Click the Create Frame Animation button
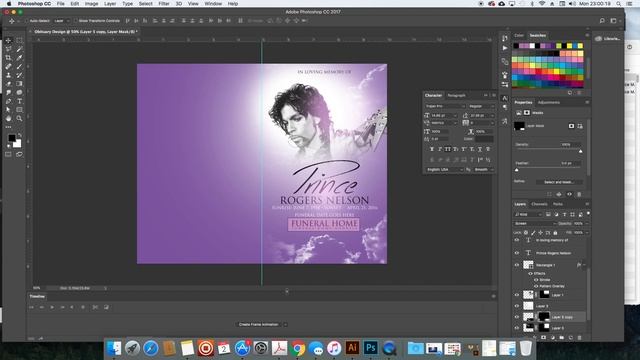640x360 pixels. (258, 324)
